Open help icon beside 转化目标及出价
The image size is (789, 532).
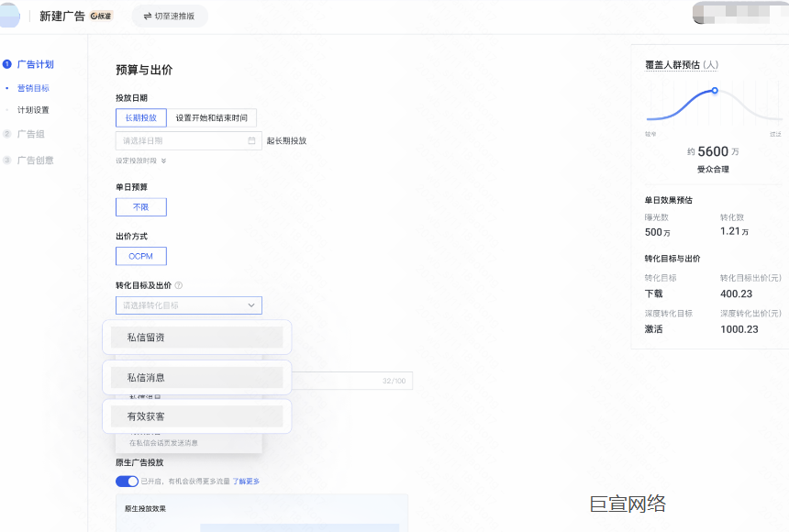click(179, 285)
